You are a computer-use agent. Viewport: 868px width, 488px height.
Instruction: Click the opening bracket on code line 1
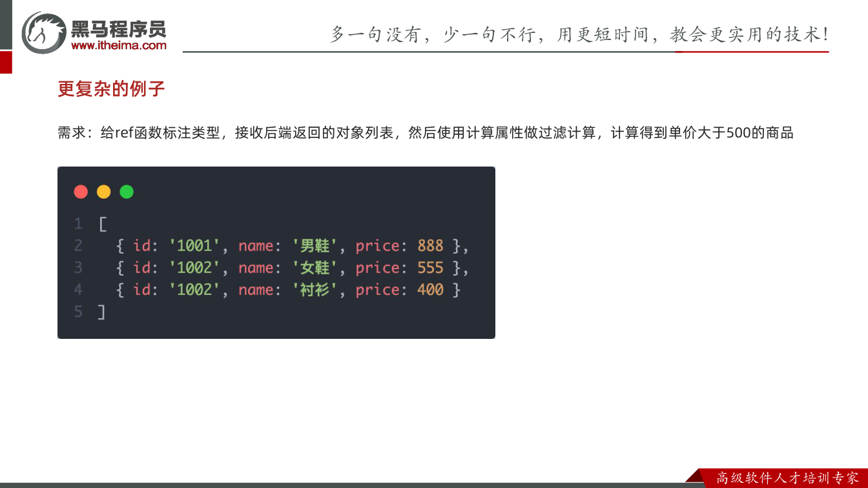pyautogui.click(x=103, y=224)
